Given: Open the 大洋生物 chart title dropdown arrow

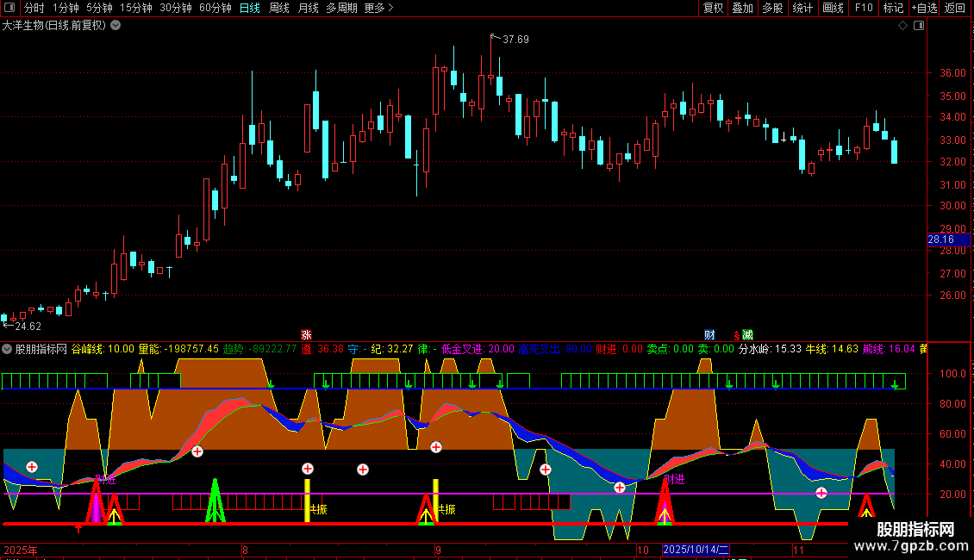Looking at the screenshot, I should pyautogui.click(x=116, y=26).
